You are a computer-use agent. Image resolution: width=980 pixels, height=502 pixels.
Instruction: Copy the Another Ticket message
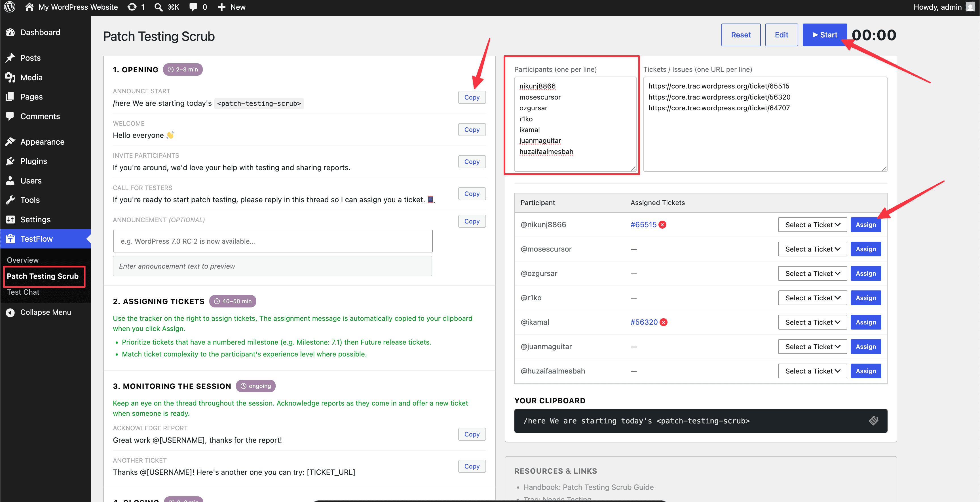pos(472,466)
